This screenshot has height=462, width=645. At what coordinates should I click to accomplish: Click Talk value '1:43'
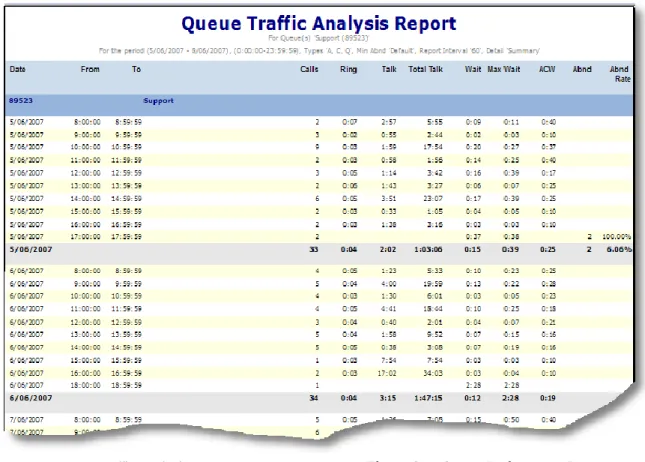pos(389,186)
